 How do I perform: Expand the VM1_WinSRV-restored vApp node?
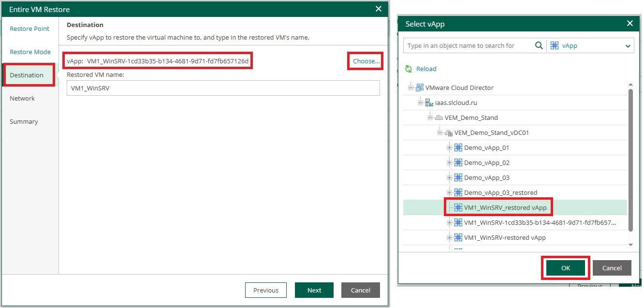tap(450, 237)
